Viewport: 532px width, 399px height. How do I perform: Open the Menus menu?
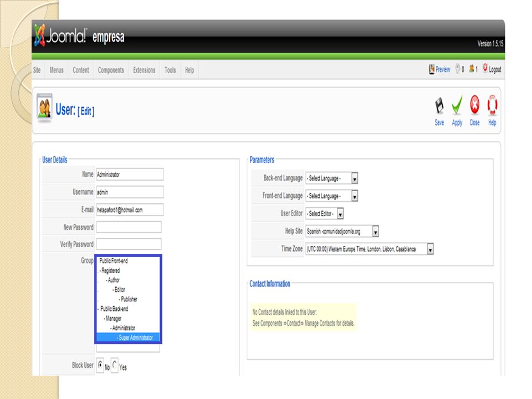(57, 70)
